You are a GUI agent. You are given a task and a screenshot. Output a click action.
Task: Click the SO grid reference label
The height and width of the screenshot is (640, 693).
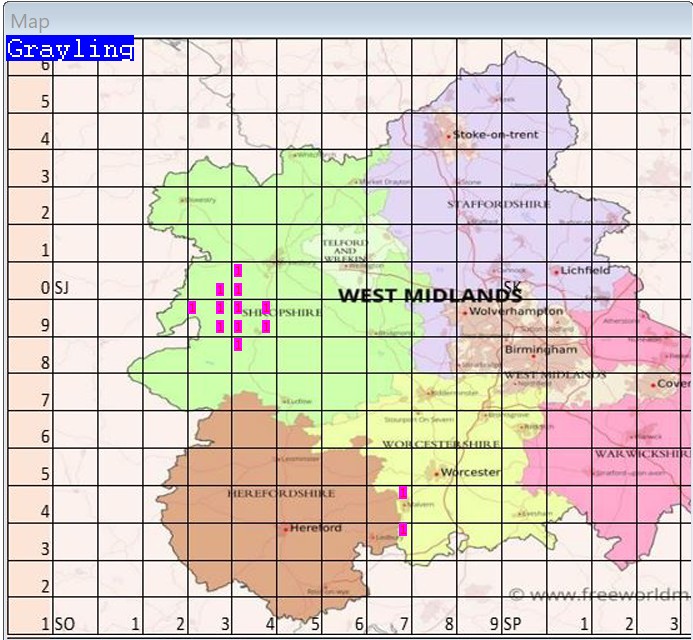click(64, 624)
